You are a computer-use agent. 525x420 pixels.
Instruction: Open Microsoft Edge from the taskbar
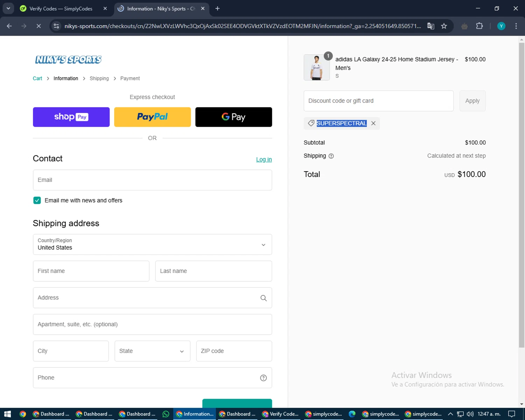[x=352, y=414]
